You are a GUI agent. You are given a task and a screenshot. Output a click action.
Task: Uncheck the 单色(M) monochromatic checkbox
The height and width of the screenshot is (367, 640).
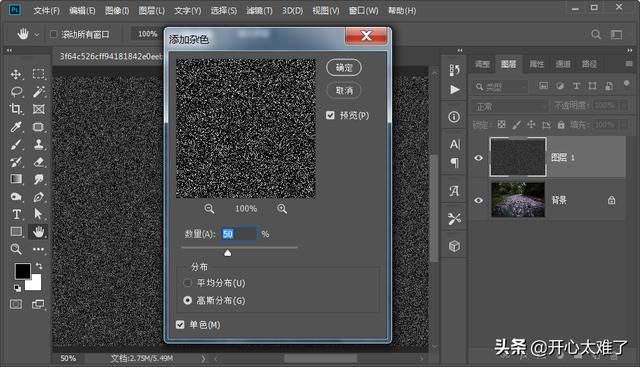(180, 325)
